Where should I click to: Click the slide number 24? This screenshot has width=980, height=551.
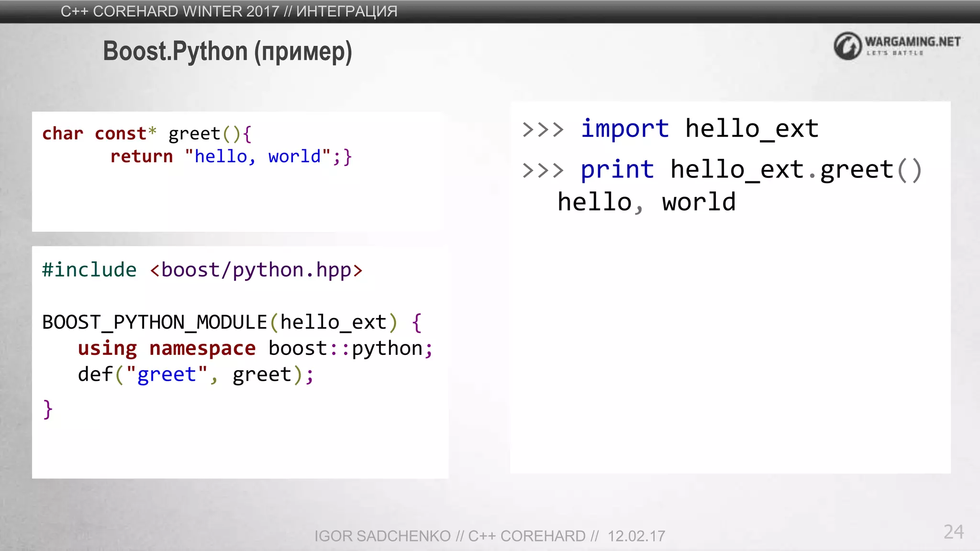(x=954, y=532)
